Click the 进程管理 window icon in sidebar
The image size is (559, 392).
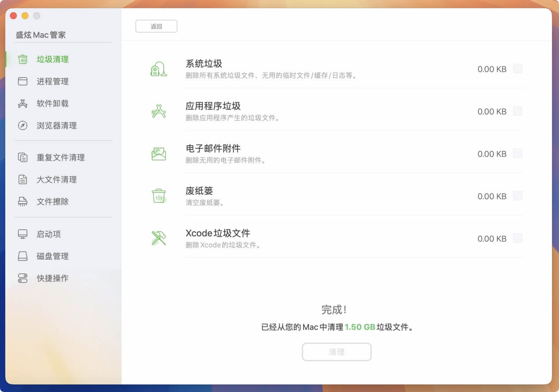point(22,81)
